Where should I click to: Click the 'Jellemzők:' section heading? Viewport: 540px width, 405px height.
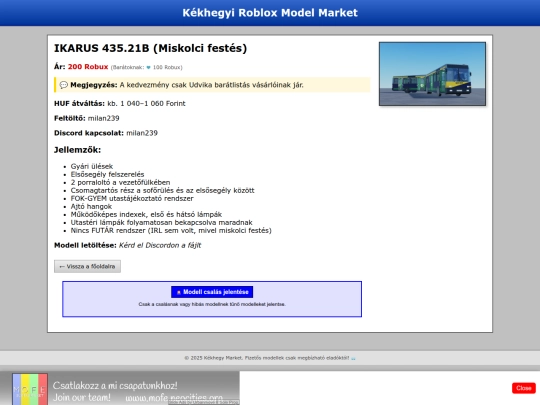point(77,150)
